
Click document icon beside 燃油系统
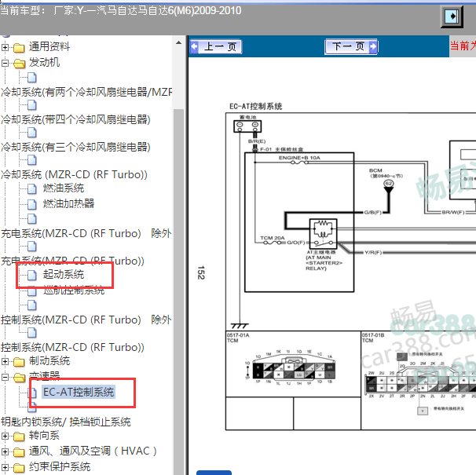(x=32, y=188)
